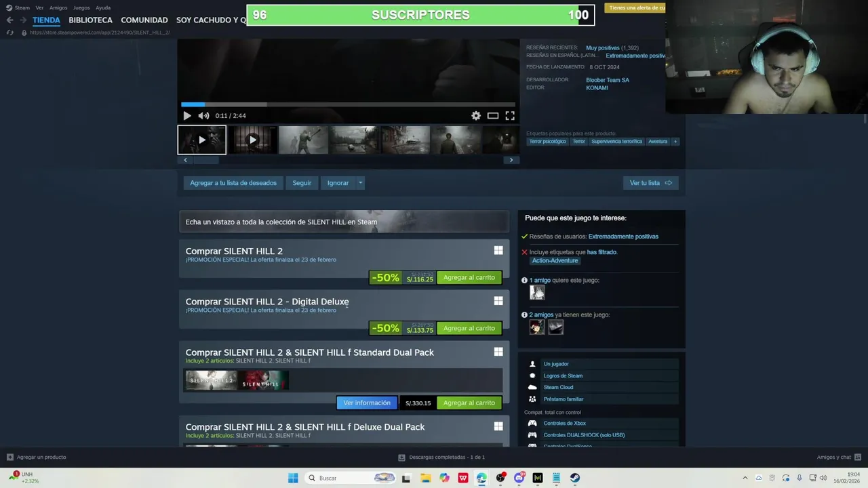Viewport: 868px width, 488px height.
Task: Open the Ver menu
Action: click(39, 7)
